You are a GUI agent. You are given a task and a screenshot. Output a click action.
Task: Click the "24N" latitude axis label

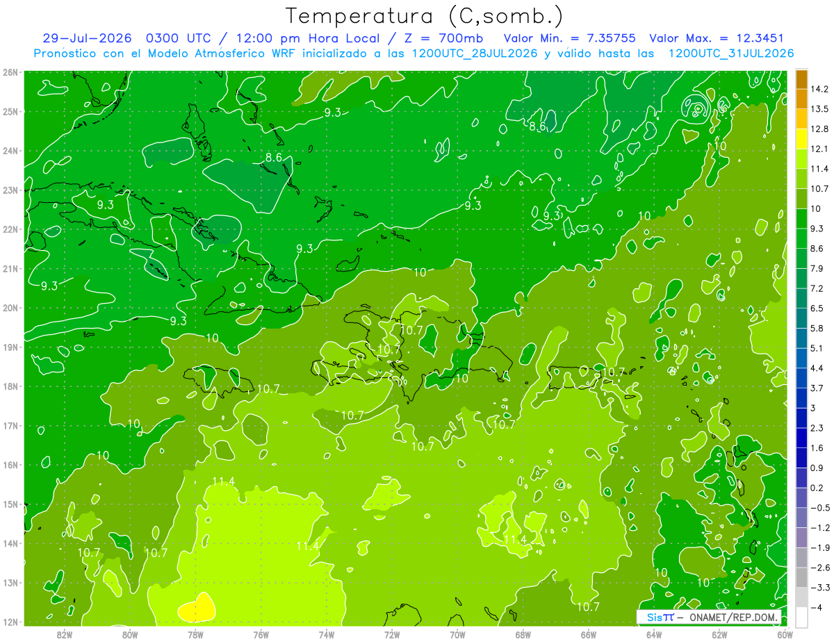point(11,151)
